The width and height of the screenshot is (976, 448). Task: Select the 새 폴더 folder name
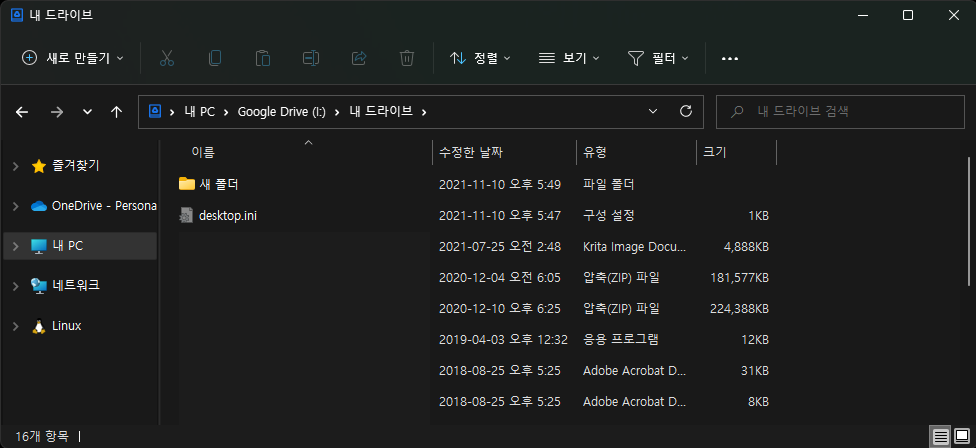[x=218, y=184]
